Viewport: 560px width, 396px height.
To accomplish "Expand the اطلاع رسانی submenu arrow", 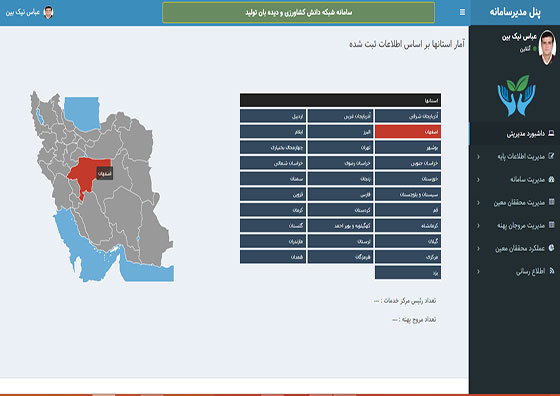I will point(478,271).
